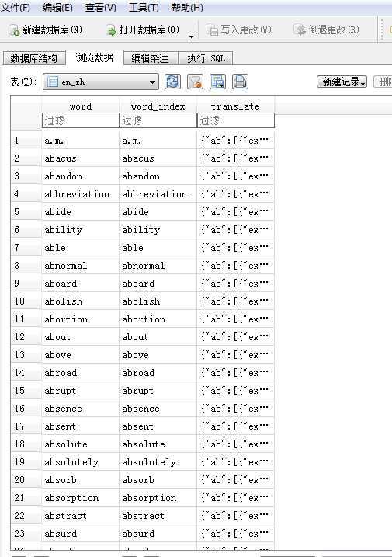Viewport: 392px width, 557px height.
Task: Open the en_zh table selector dropdown
Action: tap(100, 82)
